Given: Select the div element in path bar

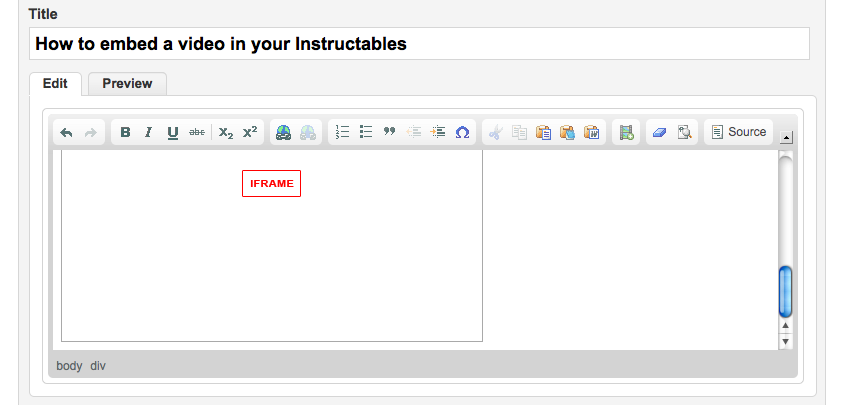Looking at the screenshot, I should click(98, 366).
